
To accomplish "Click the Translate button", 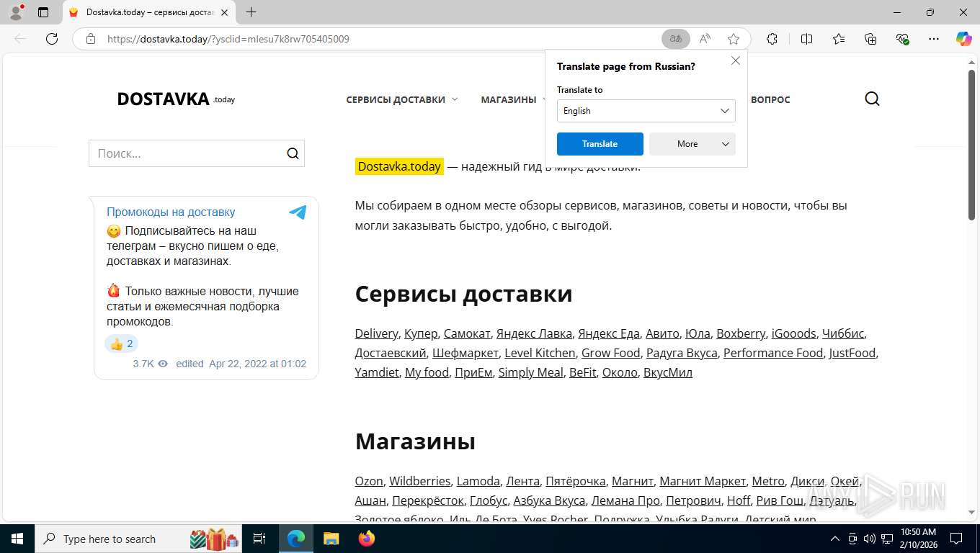I will (x=600, y=144).
